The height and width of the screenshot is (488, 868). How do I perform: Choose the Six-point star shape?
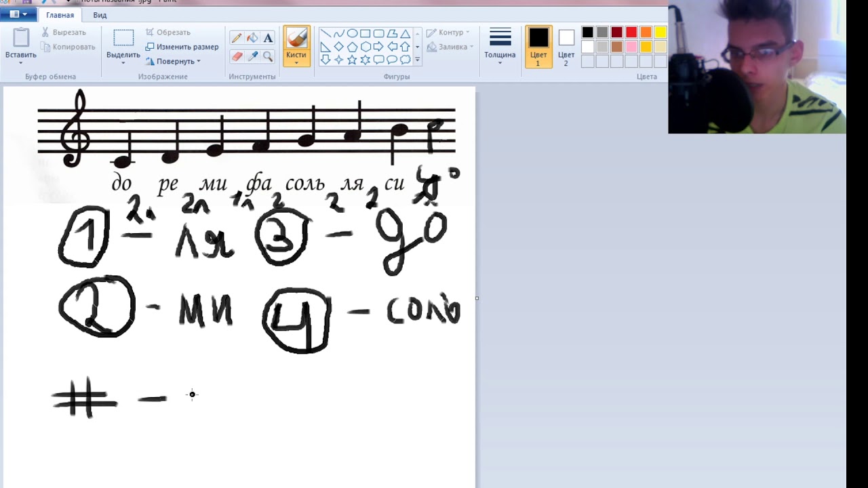[x=366, y=60]
